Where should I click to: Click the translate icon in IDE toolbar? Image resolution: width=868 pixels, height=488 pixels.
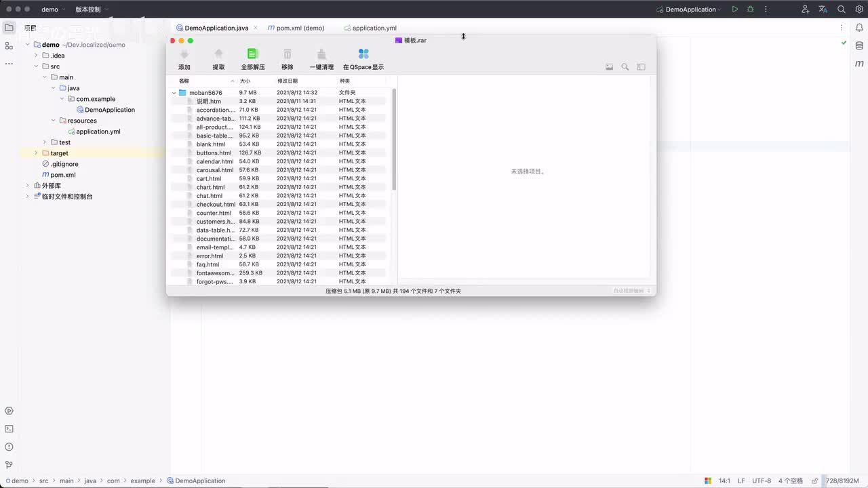click(x=823, y=9)
